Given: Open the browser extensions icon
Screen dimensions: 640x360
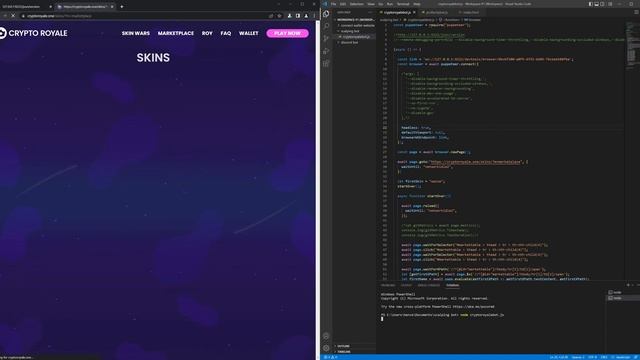Looking at the screenshot, I should pyautogui.click(x=289, y=16).
